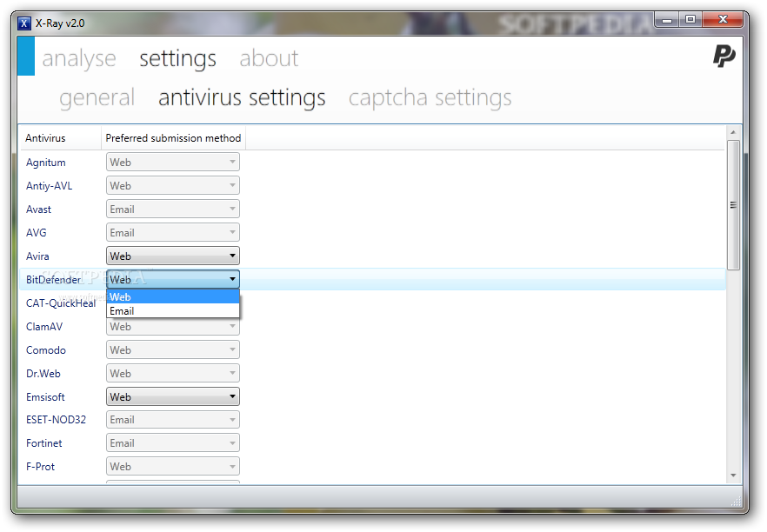Select the AVG row label

(37, 233)
